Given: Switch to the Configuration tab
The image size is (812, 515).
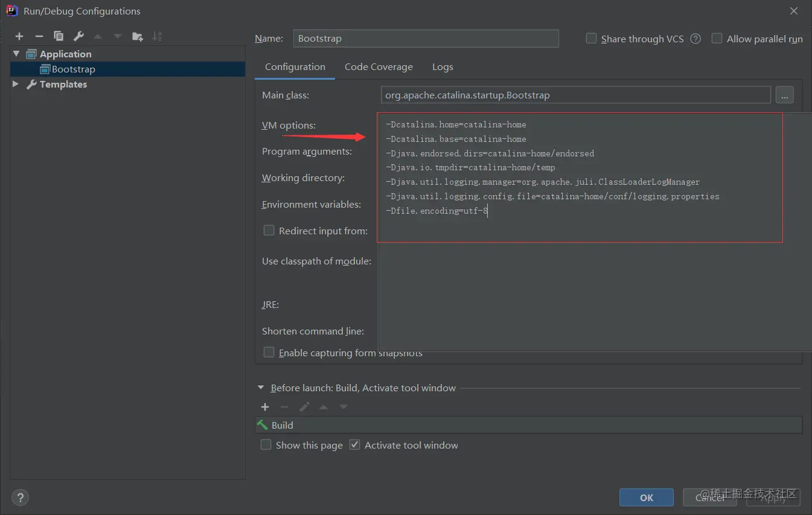Looking at the screenshot, I should tap(295, 67).
